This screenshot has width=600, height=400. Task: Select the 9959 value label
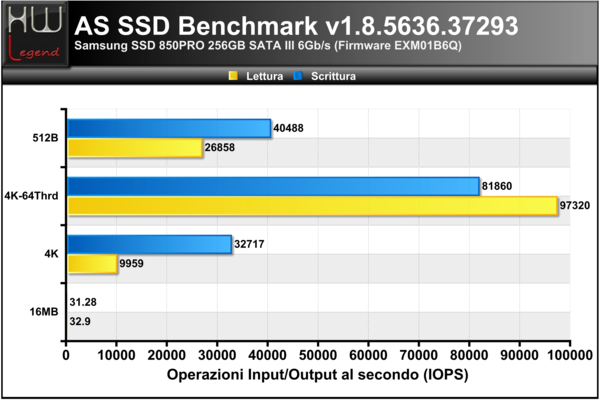click(131, 264)
